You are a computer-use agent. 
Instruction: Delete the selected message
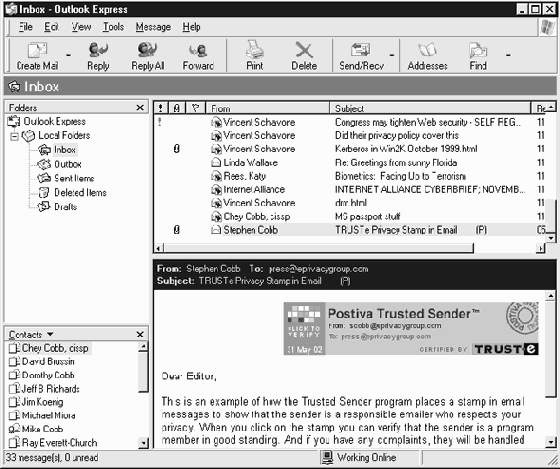click(304, 50)
